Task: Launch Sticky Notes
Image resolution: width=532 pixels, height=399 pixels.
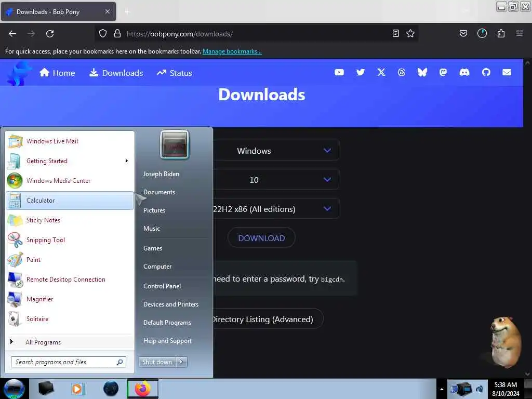Action: 70,220
